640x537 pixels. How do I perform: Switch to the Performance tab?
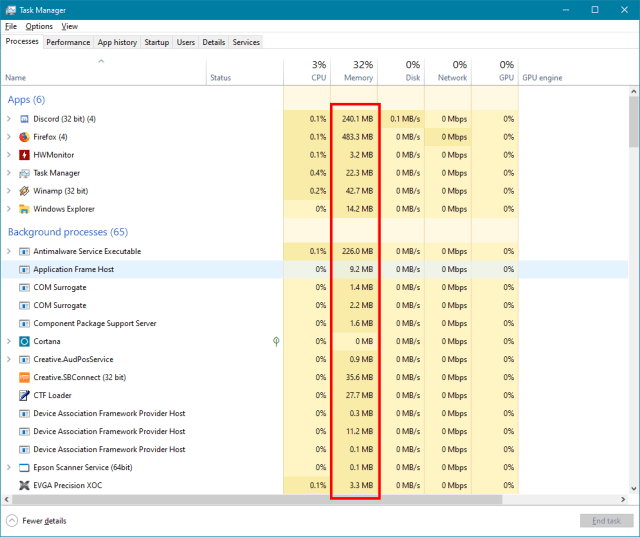(x=68, y=42)
